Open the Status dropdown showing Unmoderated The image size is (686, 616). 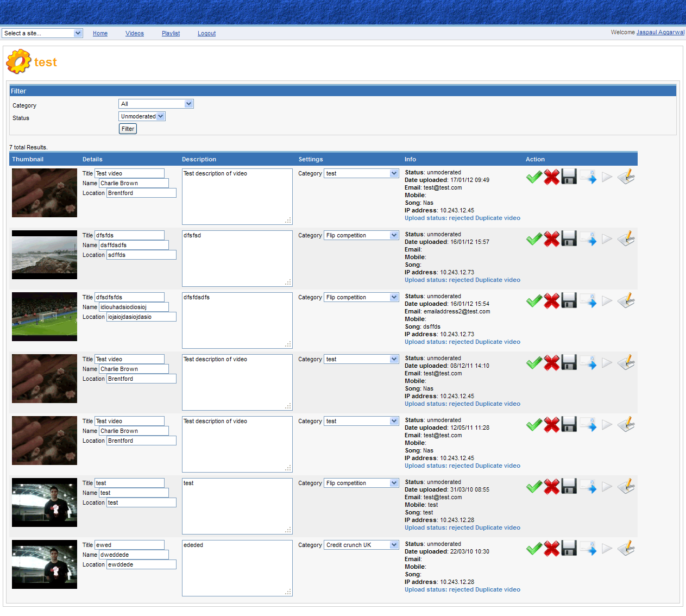pos(142,116)
